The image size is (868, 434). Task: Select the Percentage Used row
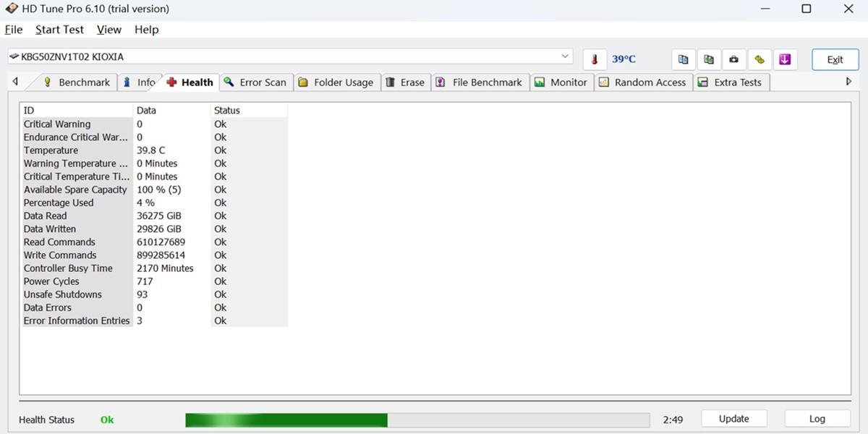[x=59, y=203]
